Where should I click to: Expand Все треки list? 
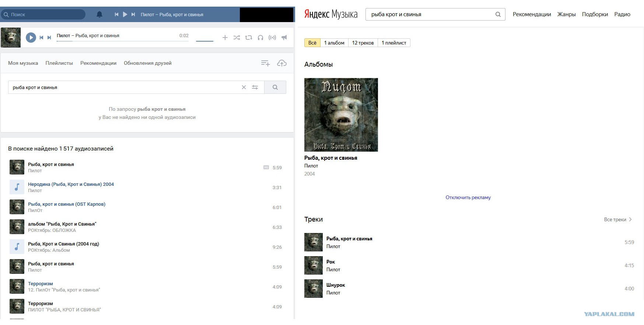pos(618,219)
